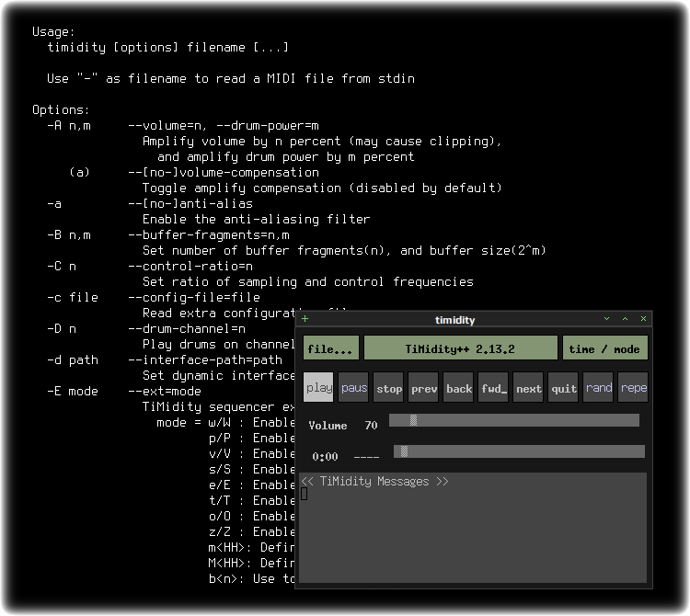The width and height of the screenshot is (690, 616).
Task: Click the playback position slider thumb
Action: click(404, 451)
